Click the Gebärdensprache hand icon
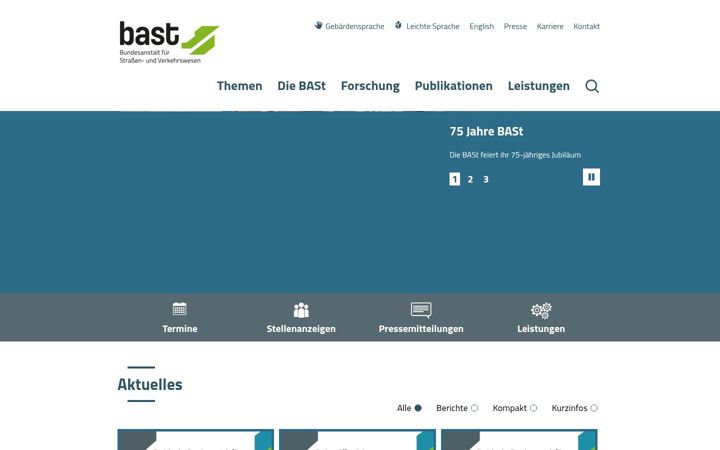Viewport: 720px width, 450px height. [x=318, y=25]
